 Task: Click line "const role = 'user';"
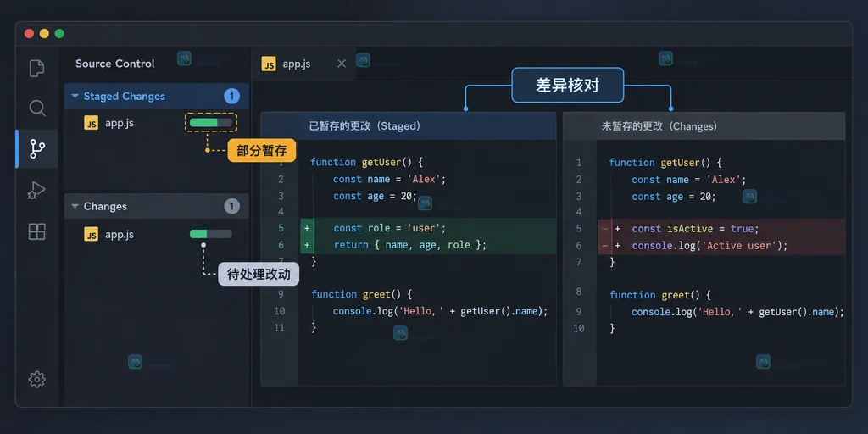pos(390,228)
